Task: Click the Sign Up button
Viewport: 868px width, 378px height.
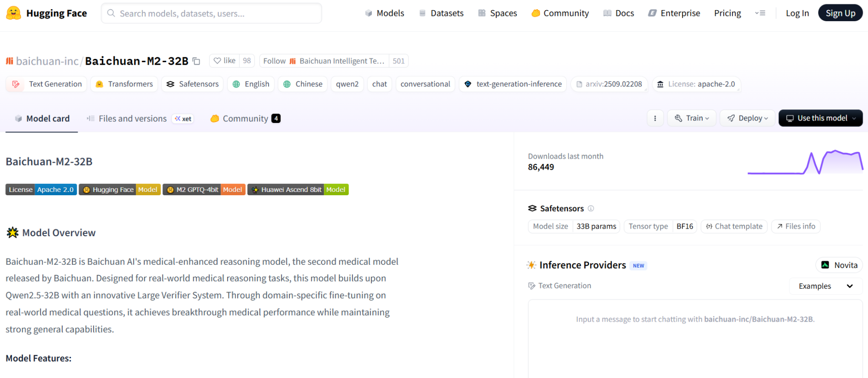Action: (840, 13)
